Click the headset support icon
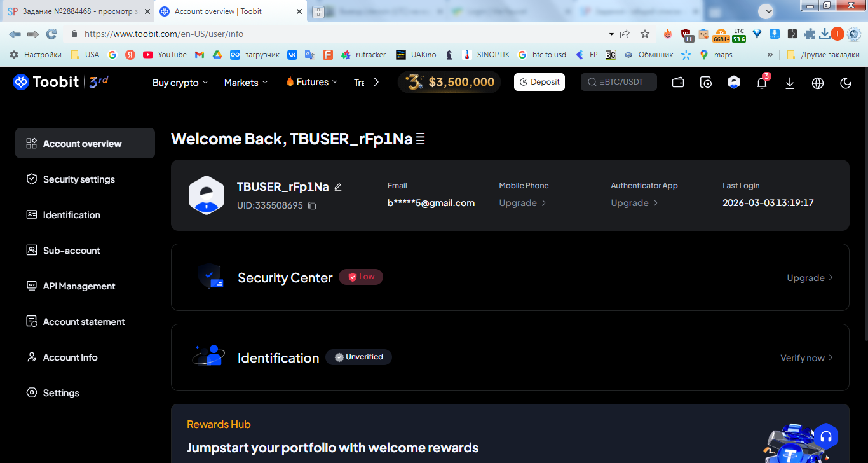This screenshot has width=868, height=463. point(826,437)
